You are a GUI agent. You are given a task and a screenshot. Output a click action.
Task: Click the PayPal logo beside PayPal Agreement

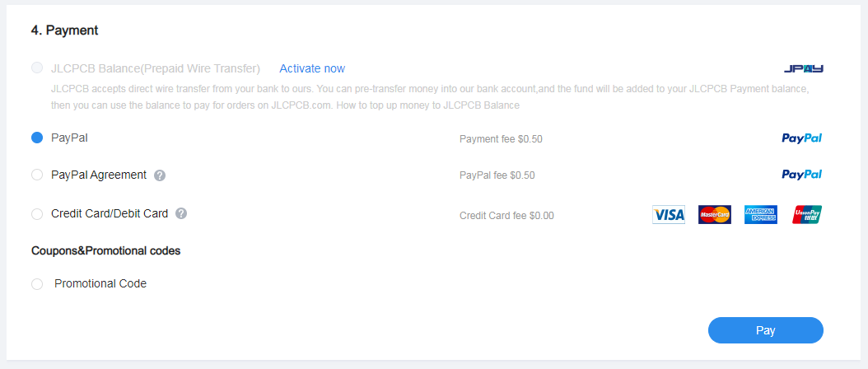click(x=801, y=175)
